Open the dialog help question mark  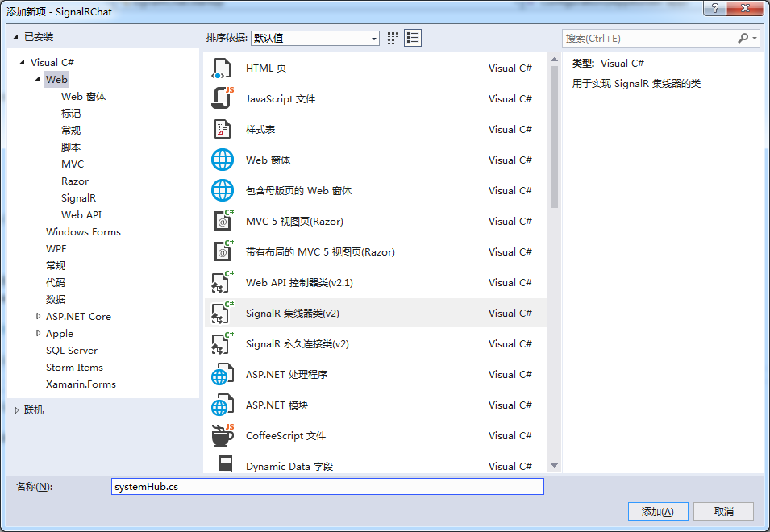pos(715,8)
